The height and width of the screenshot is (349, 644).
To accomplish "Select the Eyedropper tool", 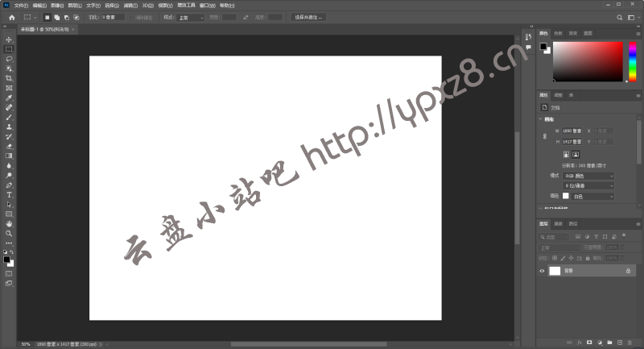I will [9, 98].
